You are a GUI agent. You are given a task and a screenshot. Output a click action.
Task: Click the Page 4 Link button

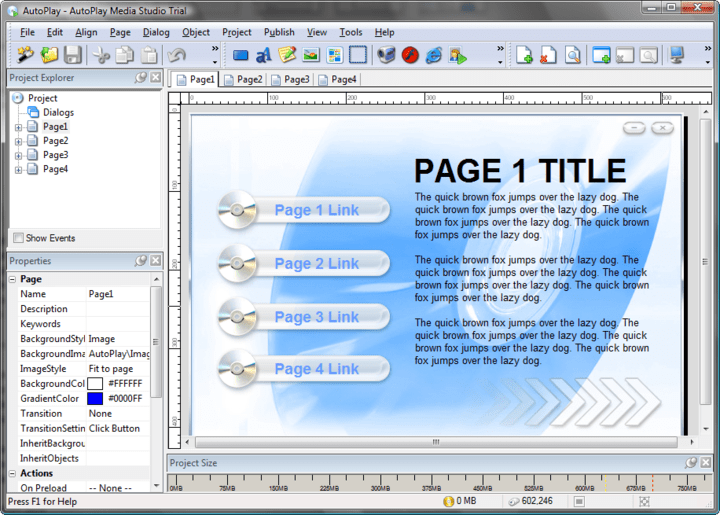316,369
